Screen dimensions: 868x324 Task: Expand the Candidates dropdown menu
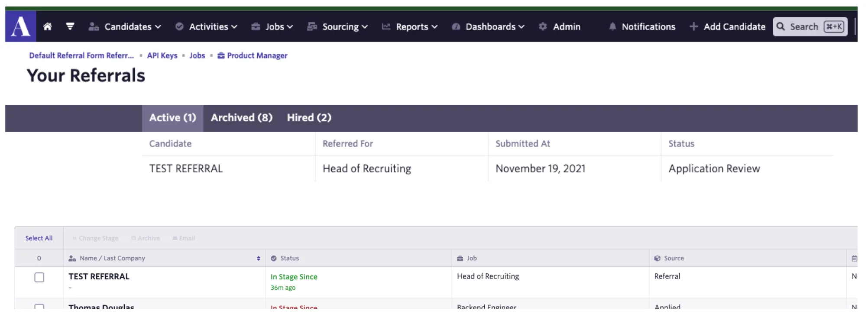coord(125,26)
